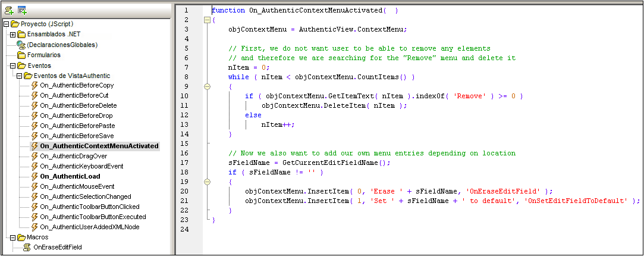The height and width of the screenshot is (256, 644).
Task: Select the Formularios folder
Action: [44, 55]
